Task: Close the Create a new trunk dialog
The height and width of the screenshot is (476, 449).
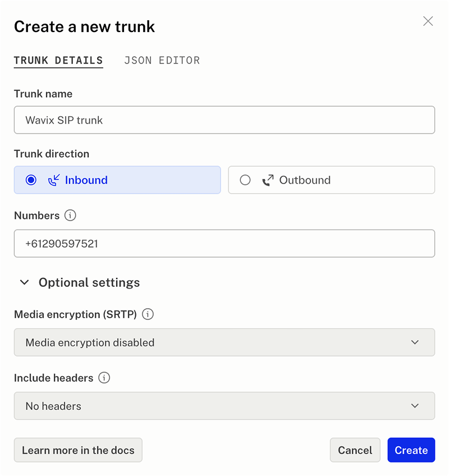Action: tap(428, 21)
